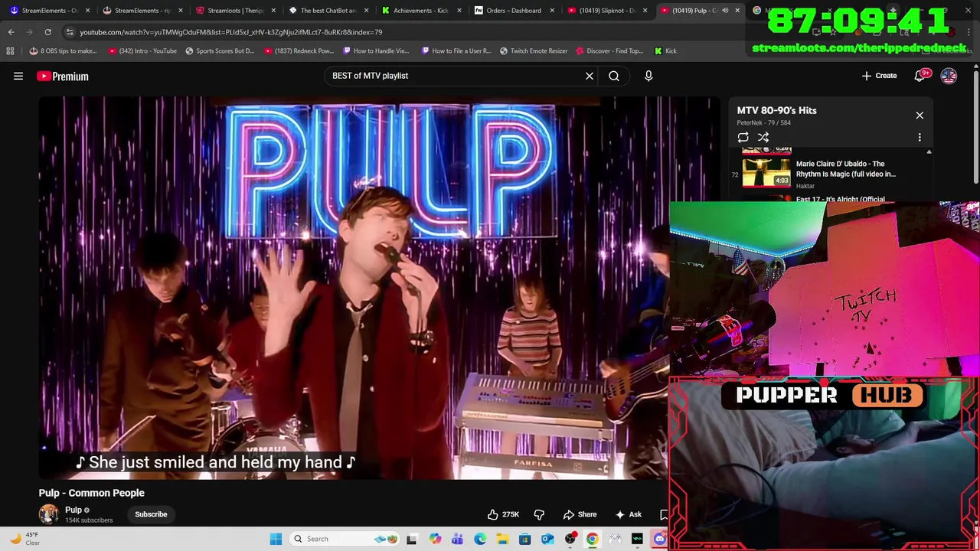Viewport: 980px width, 551px height.
Task: Open Microsoft Edge from taskbar
Action: coord(480,539)
